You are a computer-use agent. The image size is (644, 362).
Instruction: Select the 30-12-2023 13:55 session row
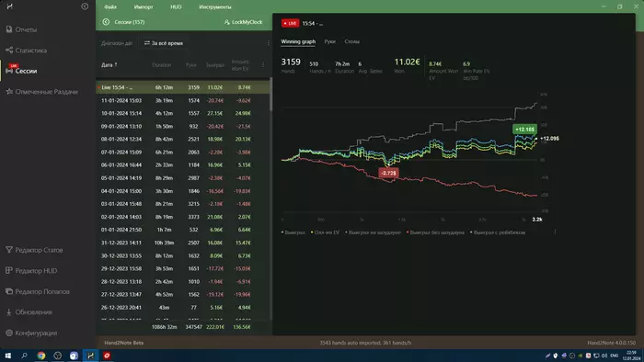[x=183, y=255]
